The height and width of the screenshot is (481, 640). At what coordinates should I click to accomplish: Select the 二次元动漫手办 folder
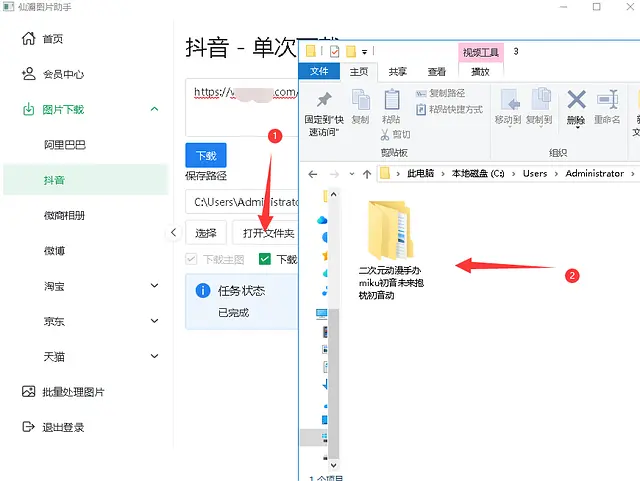click(x=391, y=250)
